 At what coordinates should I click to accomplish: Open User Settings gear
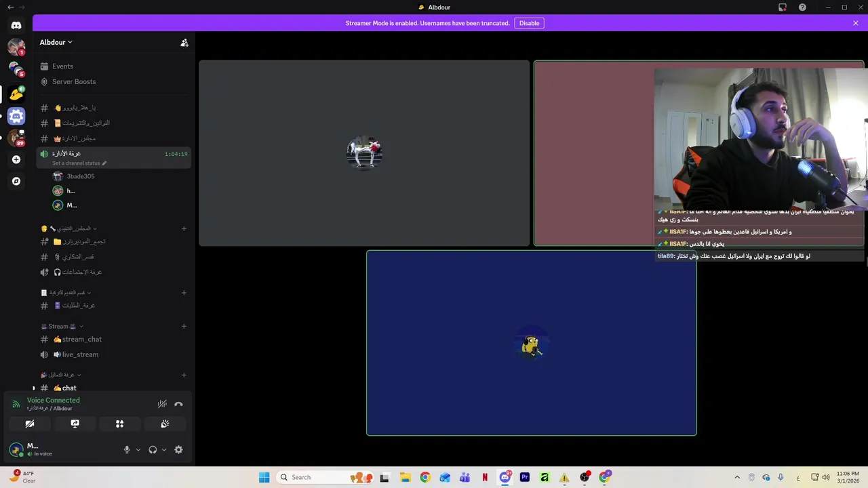tap(178, 449)
